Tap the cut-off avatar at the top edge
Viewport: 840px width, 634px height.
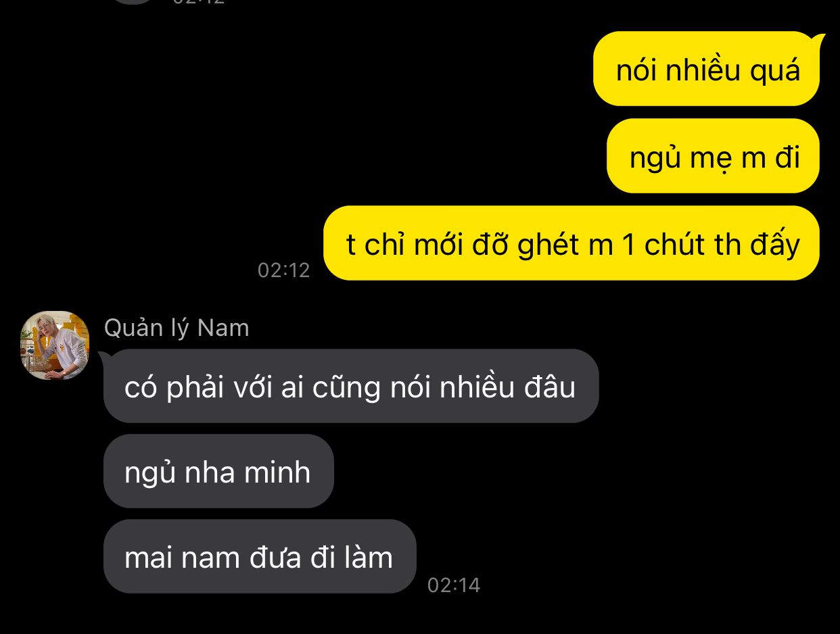click(x=134, y=2)
